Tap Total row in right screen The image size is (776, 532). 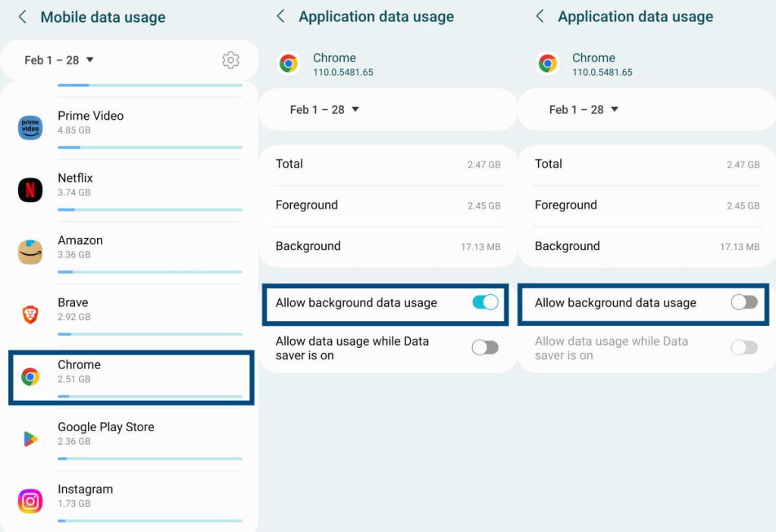tap(647, 164)
